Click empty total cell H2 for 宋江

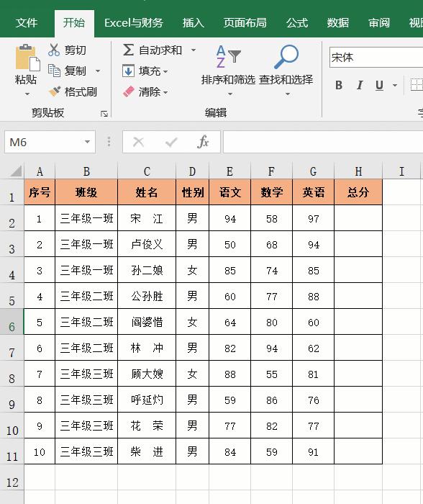tap(358, 218)
